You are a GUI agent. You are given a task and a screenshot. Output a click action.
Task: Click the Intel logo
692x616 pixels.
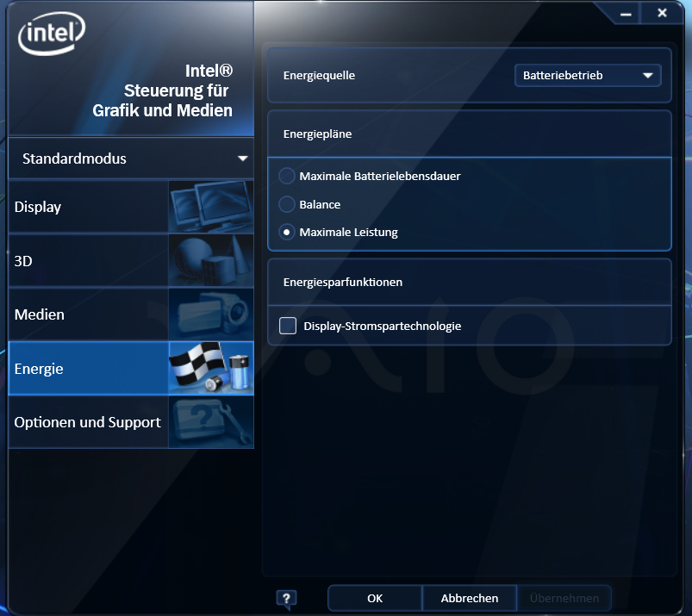point(52,34)
